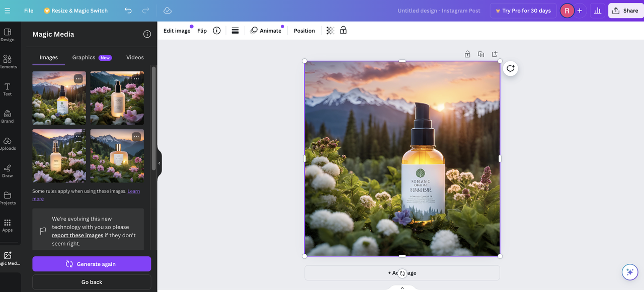Duplicate the page icon above canvas

pos(481,54)
